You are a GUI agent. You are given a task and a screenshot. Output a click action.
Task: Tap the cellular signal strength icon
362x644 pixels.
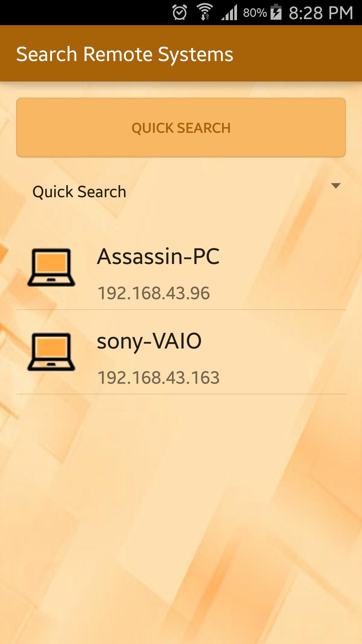point(230,13)
